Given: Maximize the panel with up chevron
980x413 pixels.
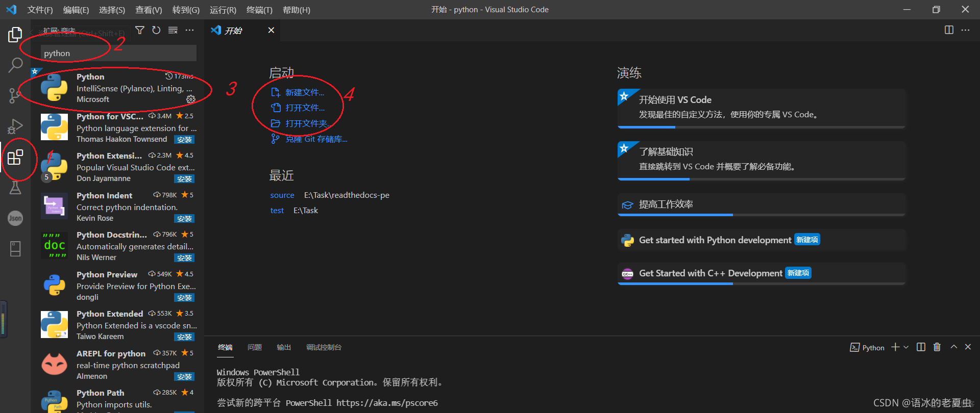Looking at the screenshot, I should pyautogui.click(x=953, y=347).
